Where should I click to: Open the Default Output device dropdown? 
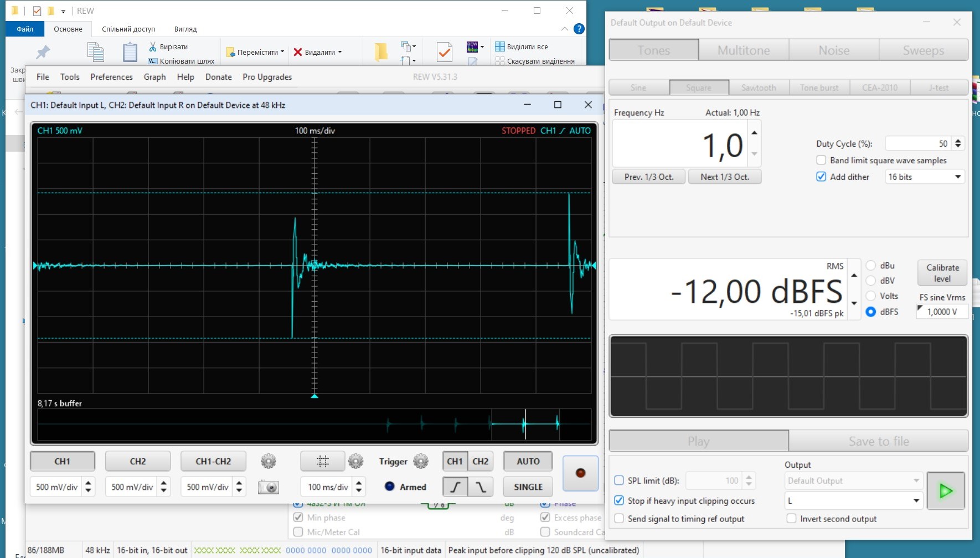point(854,480)
